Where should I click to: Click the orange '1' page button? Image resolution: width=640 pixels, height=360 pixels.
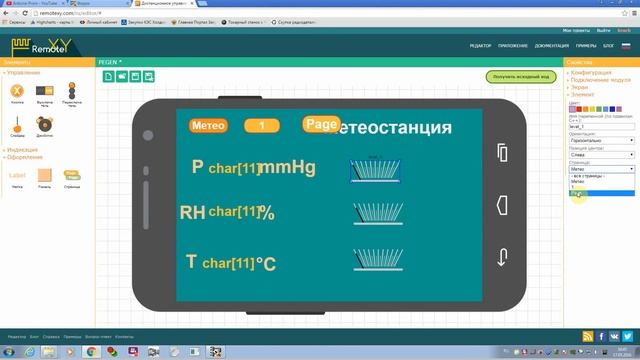pyautogui.click(x=262, y=125)
